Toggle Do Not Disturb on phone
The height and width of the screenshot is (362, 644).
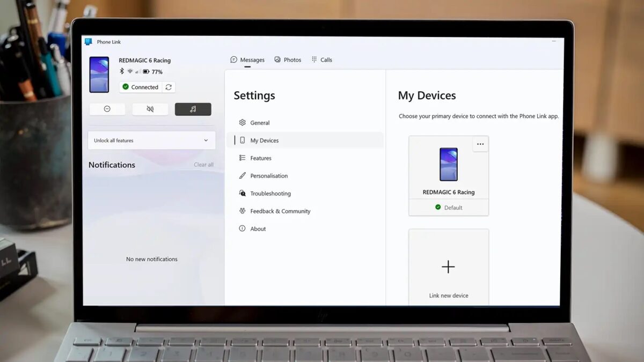coord(107,109)
